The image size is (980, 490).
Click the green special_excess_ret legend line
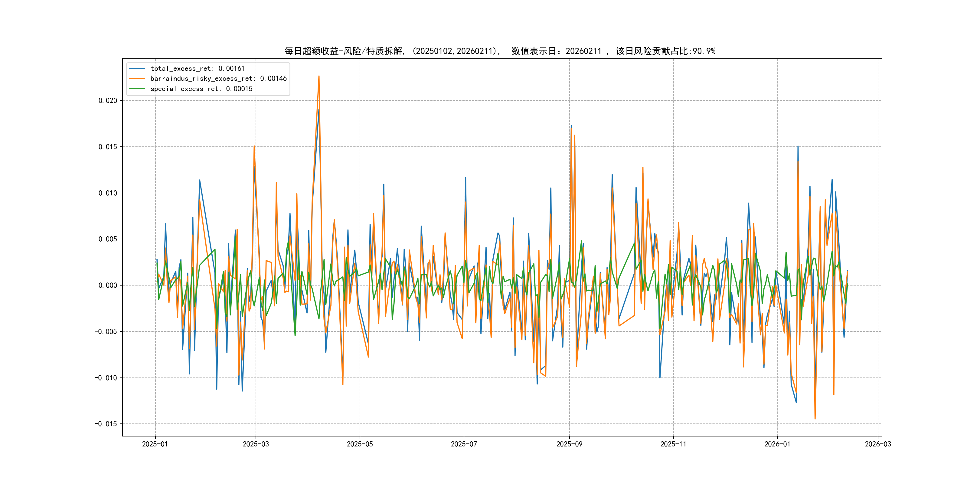pos(137,89)
